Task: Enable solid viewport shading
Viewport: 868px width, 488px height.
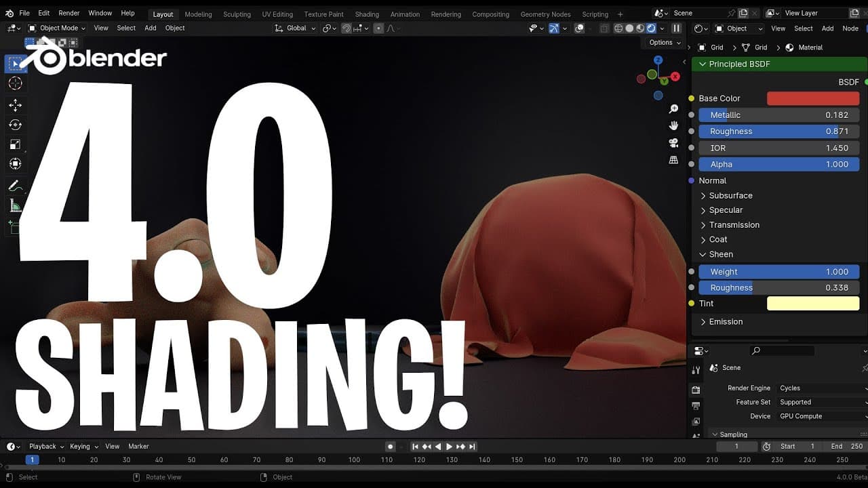Action: [x=629, y=28]
